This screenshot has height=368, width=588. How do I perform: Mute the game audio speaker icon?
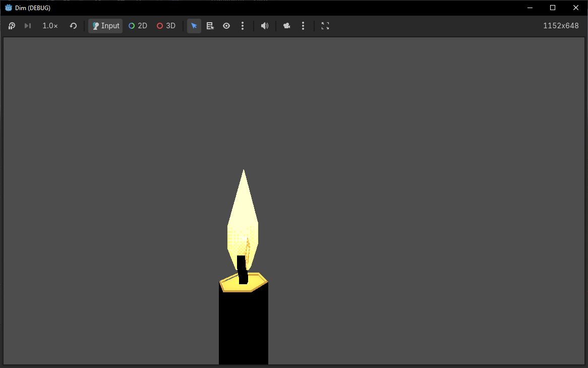(265, 26)
